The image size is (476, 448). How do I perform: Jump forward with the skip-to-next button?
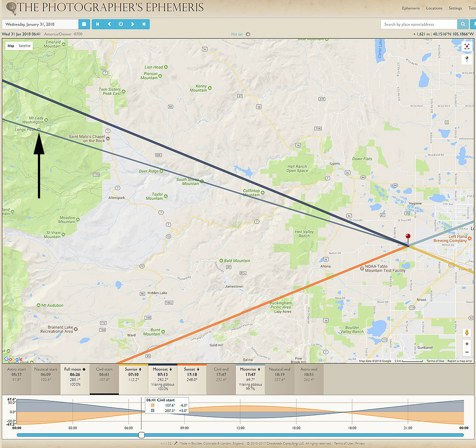click(144, 24)
